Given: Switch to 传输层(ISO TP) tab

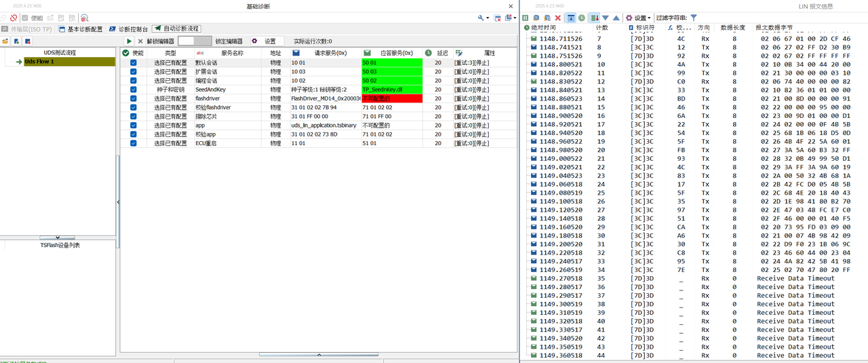Looking at the screenshot, I should coord(26,29).
